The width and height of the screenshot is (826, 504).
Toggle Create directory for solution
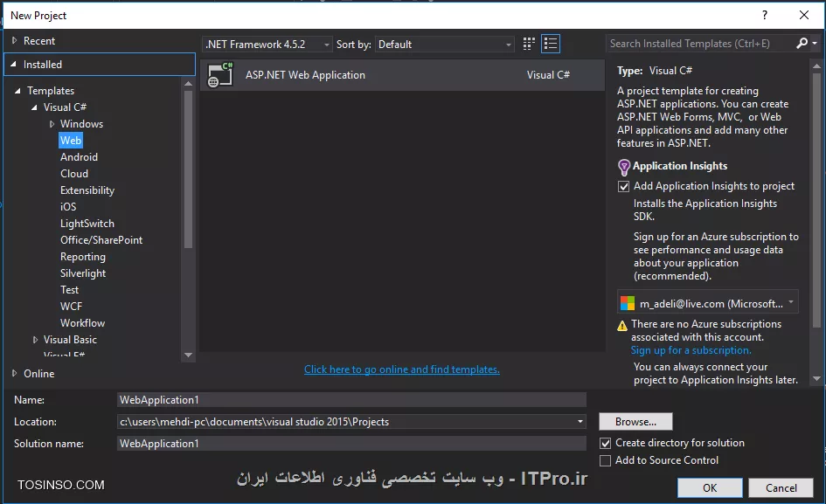point(606,444)
